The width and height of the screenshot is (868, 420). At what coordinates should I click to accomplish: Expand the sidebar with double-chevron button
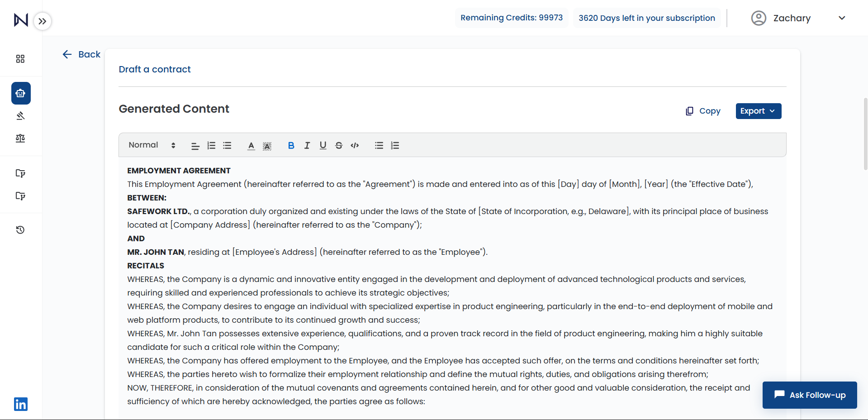(x=43, y=21)
